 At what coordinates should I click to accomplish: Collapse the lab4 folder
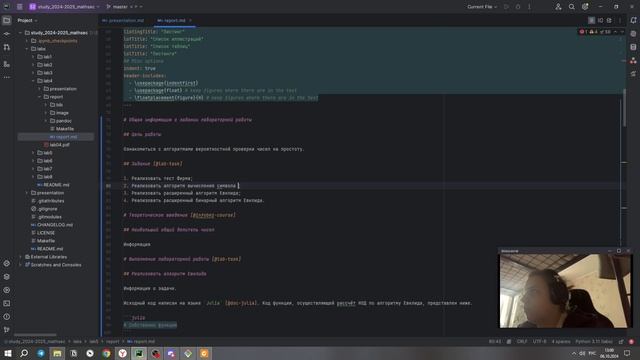click(x=33, y=81)
